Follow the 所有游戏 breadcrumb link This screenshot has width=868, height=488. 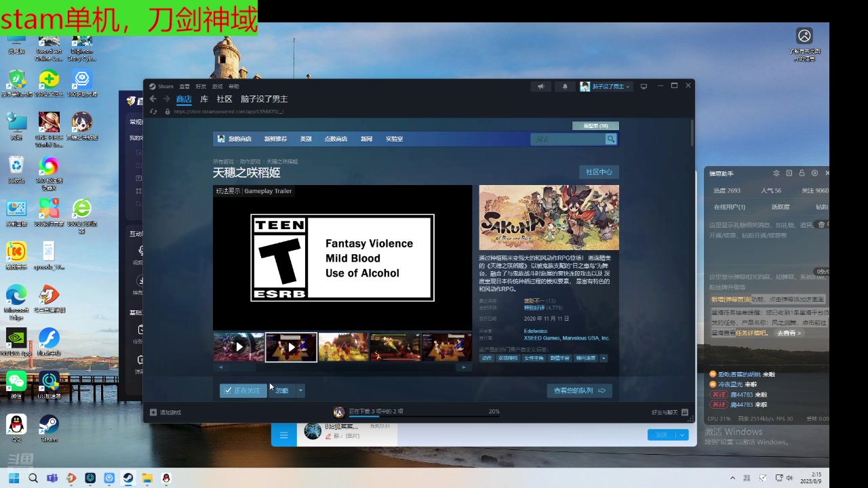coord(223,161)
